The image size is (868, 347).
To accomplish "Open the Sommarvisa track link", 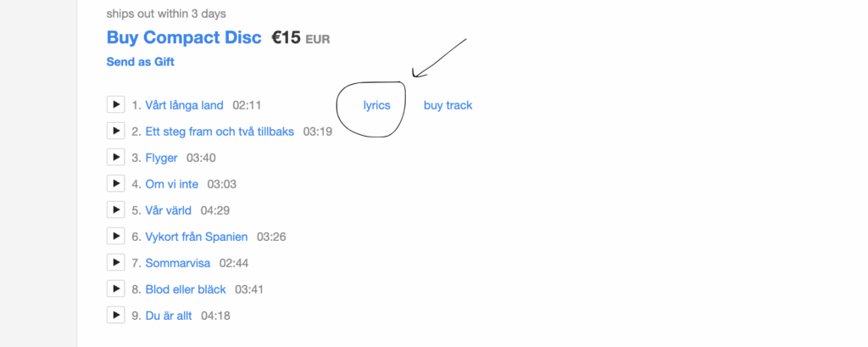I will 178,263.
